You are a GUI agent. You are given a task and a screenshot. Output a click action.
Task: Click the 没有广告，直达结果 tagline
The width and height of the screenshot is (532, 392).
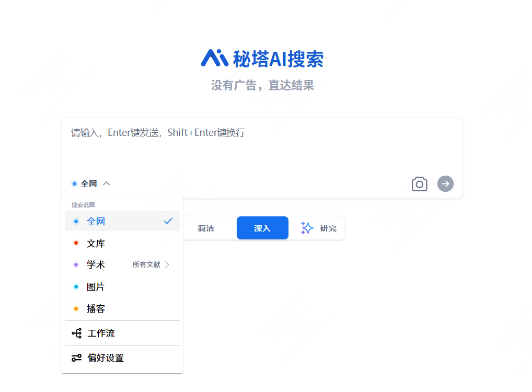point(262,85)
